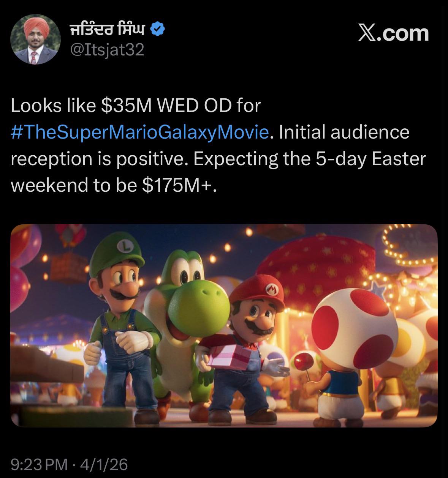448x478 pixels.
Task: Open the #TheSuperMarioGalaxyMovie hashtag
Action: (x=140, y=133)
